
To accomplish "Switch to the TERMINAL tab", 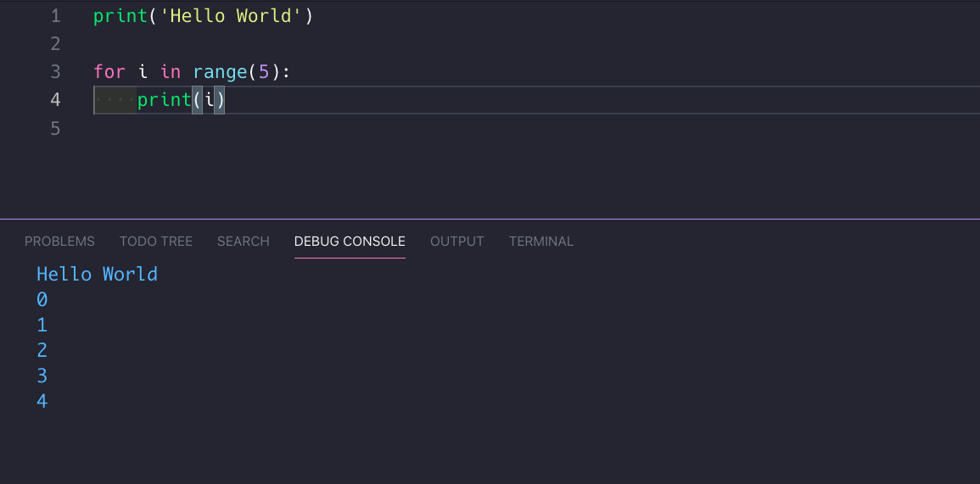I will click(x=541, y=242).
